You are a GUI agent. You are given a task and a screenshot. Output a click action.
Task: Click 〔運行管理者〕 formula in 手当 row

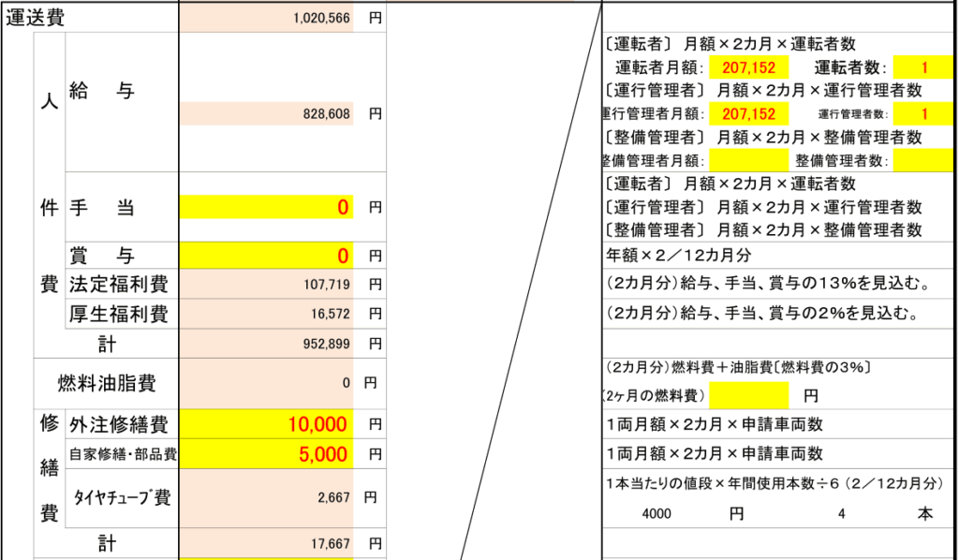click(763, 207)
